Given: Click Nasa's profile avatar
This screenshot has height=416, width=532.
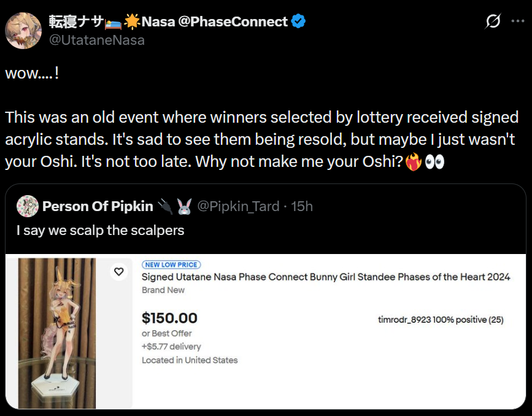Looking at the screenshot, I should 23,30.
